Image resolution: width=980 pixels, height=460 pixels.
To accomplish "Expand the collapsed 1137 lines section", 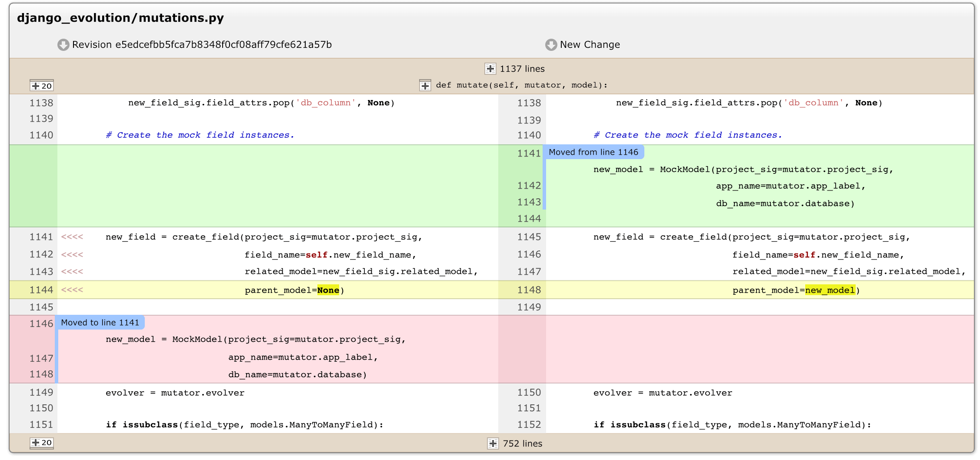I will pos(491,68).
